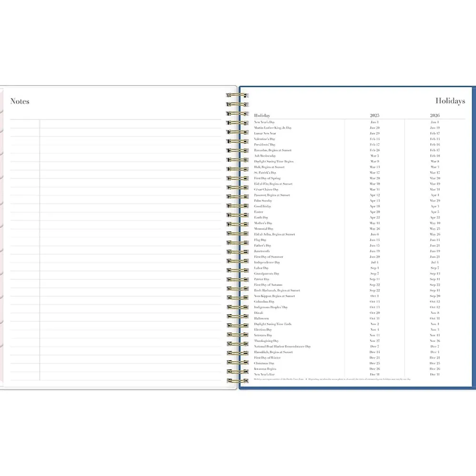
Task: Click the Notes page heading
Action: click(20, 101)
